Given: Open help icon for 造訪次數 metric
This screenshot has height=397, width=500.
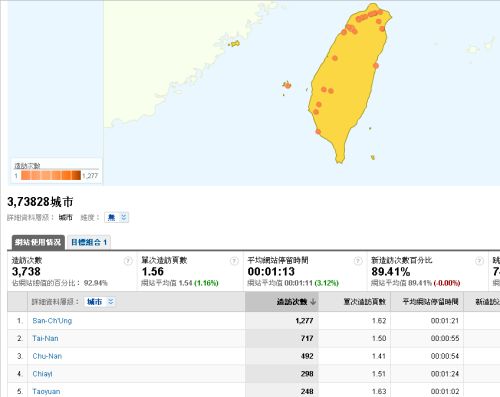Looking at the screenshot, I should click(x=128, y=261).
